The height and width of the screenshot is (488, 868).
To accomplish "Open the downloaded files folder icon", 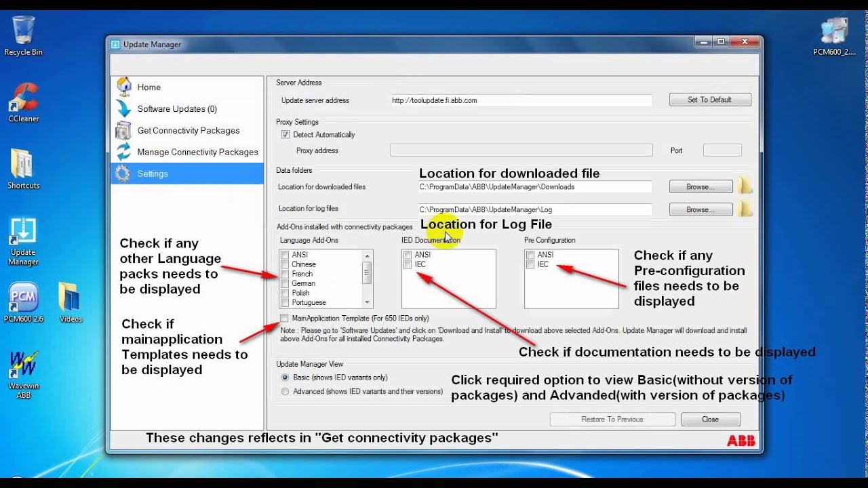I will pyautogui.click(x=745, y=186).
